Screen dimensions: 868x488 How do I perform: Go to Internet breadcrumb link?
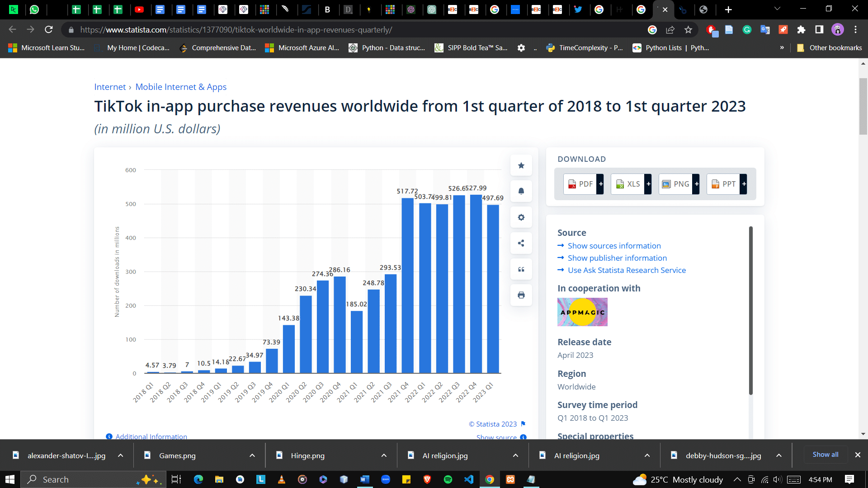pyautogui.click(x=110, y=87)
